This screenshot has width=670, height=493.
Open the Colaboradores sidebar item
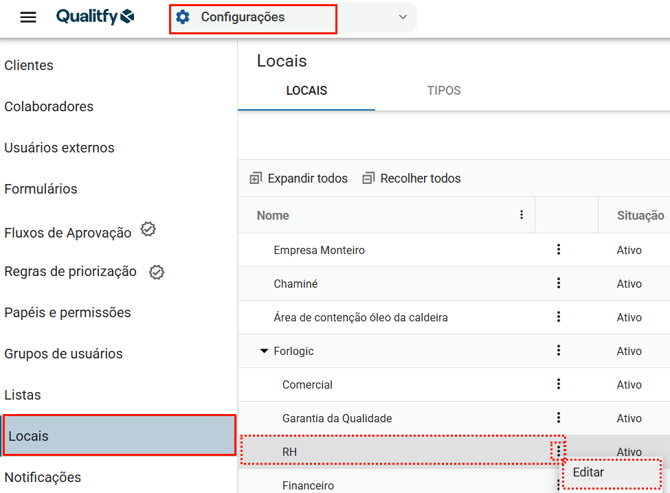point(49,106)
